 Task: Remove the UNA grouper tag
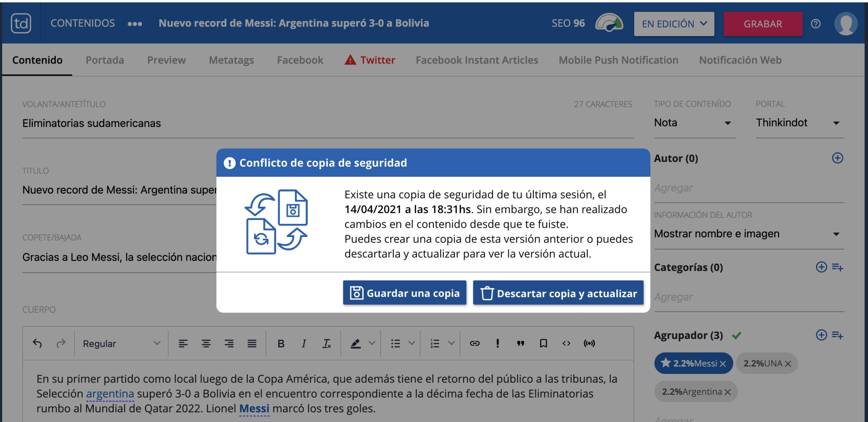[788, 364]
